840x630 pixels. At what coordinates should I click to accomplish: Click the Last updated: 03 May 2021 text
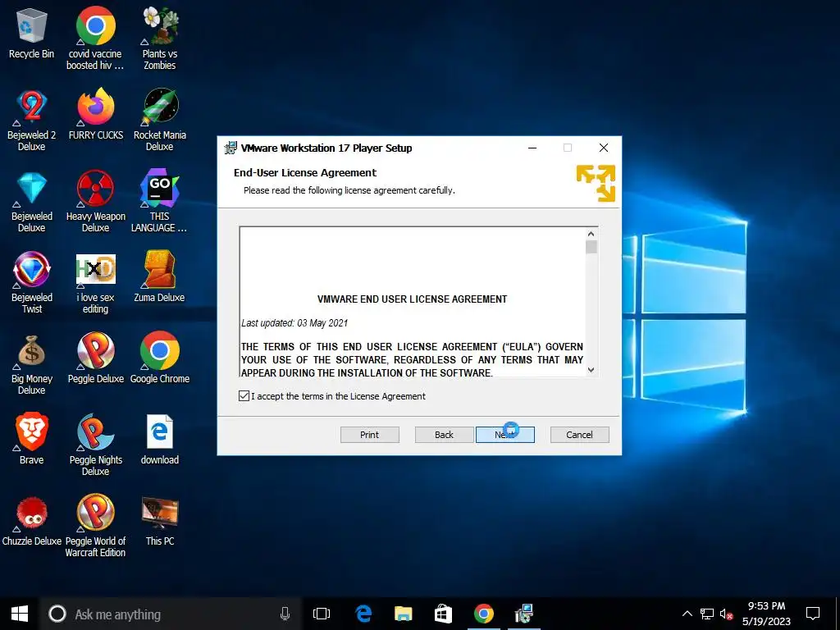click(x=294, y=323)
